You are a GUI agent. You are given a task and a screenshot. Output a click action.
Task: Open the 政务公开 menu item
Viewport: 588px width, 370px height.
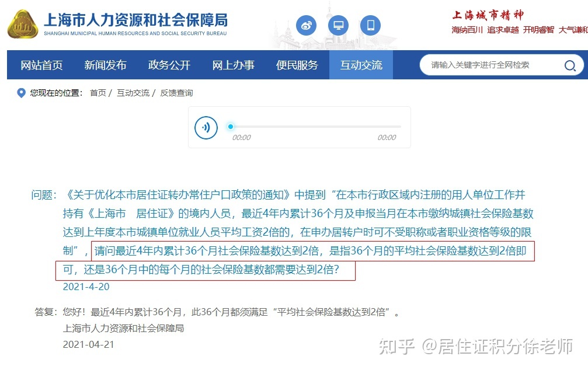[x=169, y=65]
